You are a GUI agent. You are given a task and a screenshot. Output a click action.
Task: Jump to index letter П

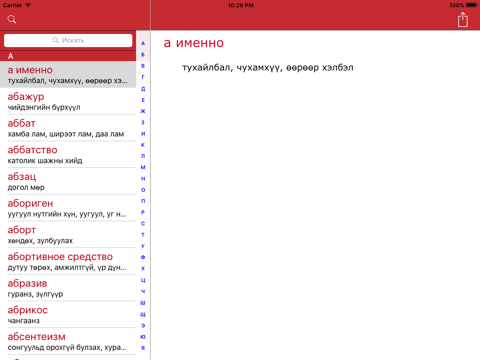click(x=143, y=201)
